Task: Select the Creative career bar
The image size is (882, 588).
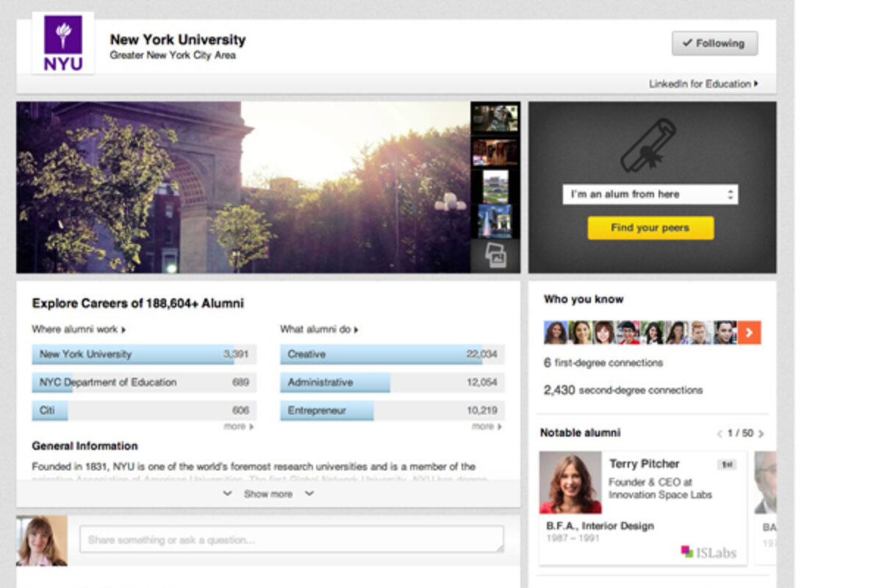Action: coord(392,354)
